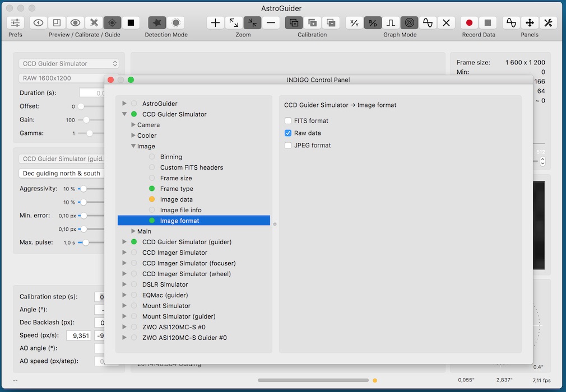Viewport: 566px width, 392px height.
Task: Click the guide target icon
Action: [x=112, y=23]
